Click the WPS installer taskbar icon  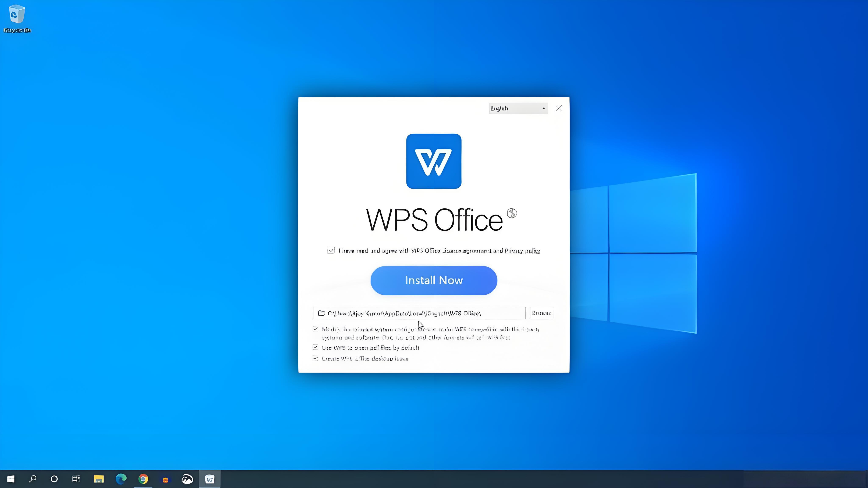210,478
